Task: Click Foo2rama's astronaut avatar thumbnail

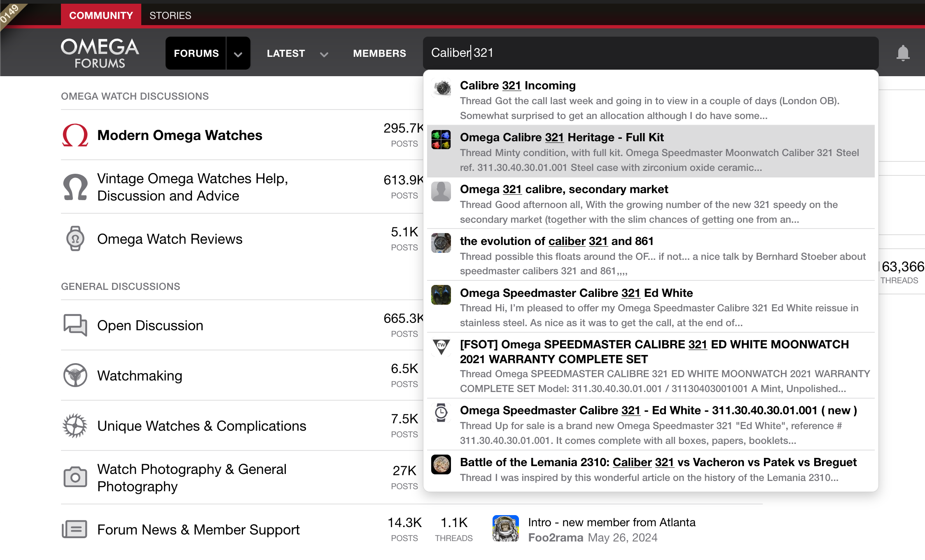Action: pyautogui.click(x=505, y=529)
